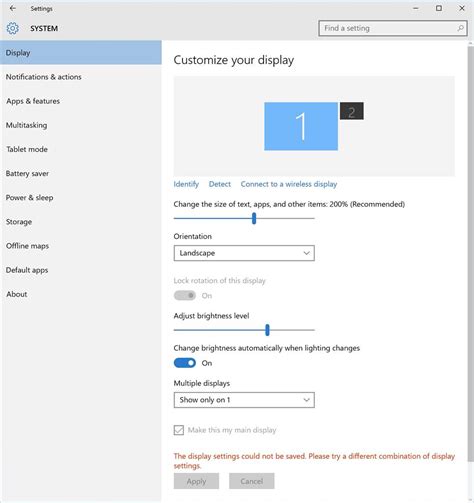The width and height of the screenshot is (474, 503).
Task: Toggle automatic brightness switch
Action: point(185,363)
